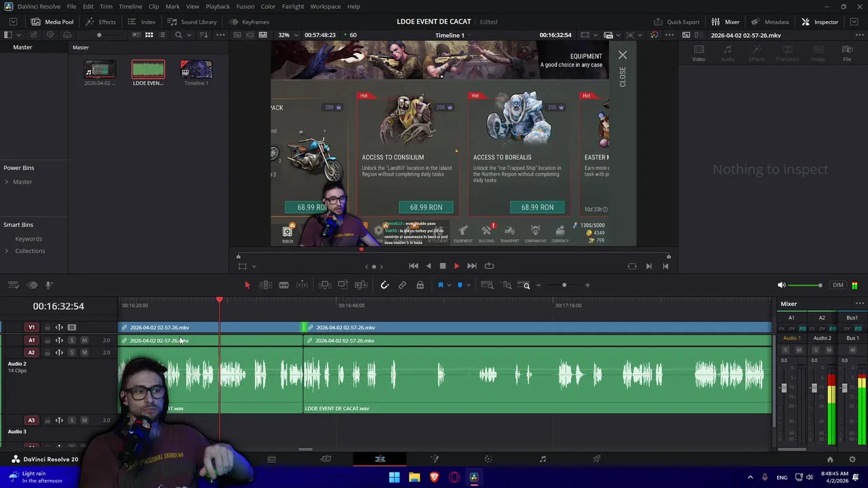Click the Quick Export button

(x=677, y=22)
